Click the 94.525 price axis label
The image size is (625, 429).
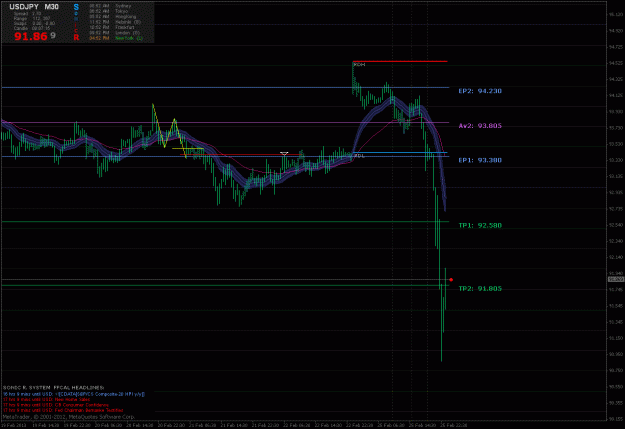coord(616,63)
